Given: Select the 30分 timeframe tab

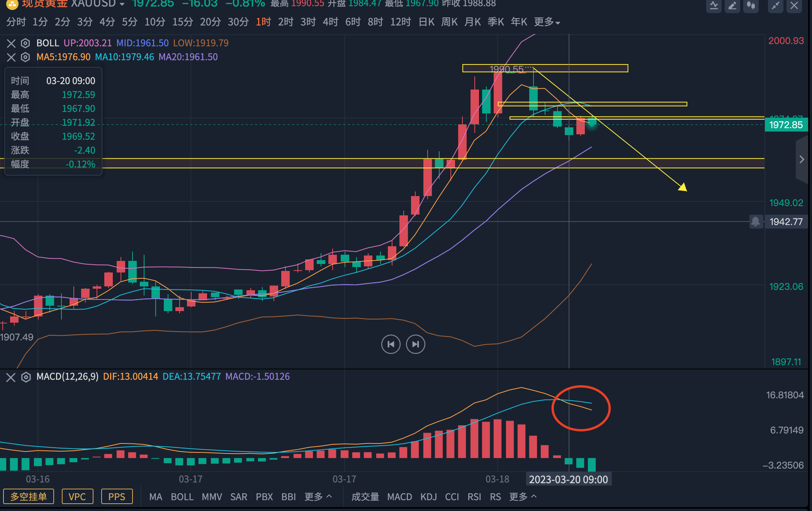Looking at the screenshot, I should (x=238, y=22).
